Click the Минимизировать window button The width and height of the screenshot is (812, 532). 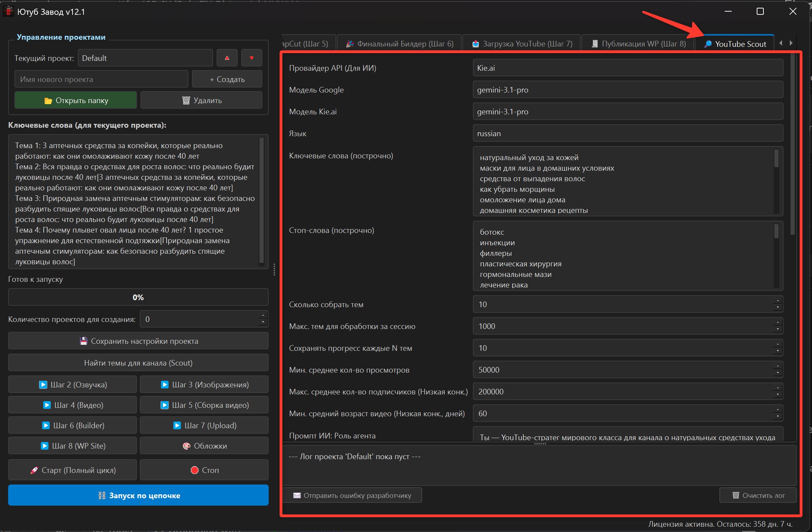point(728,12)
